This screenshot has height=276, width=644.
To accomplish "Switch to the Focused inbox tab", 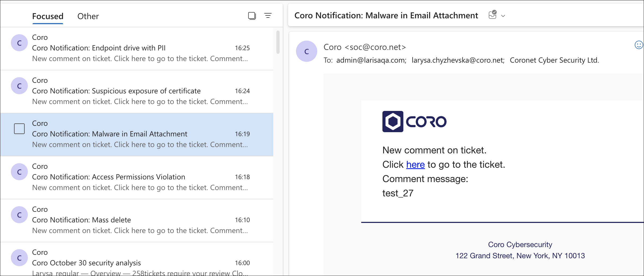I will click(x=48, y=16).
